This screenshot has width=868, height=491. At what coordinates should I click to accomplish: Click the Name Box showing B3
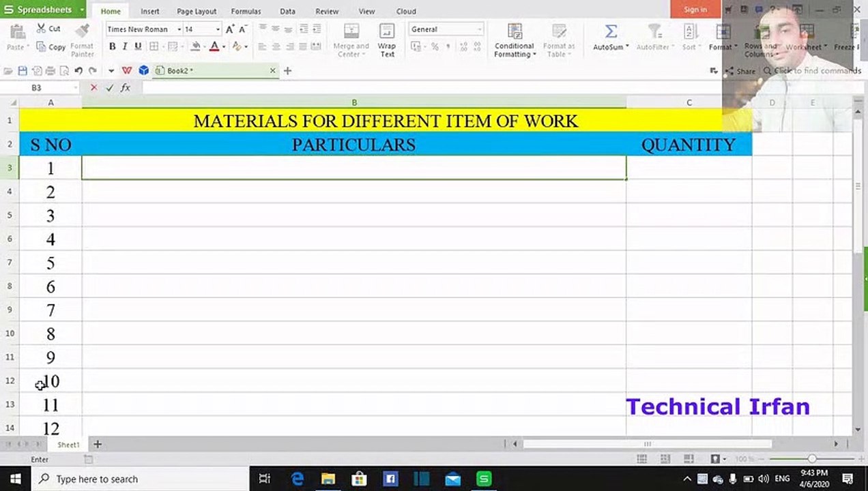point(40,88)
